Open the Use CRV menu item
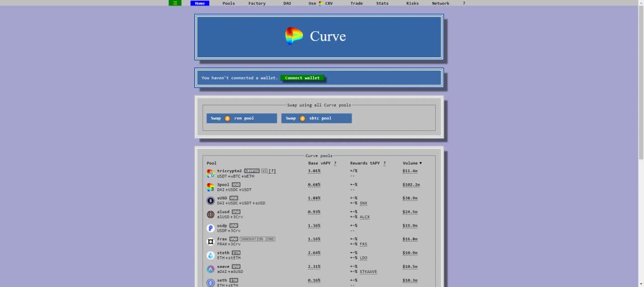The image size is (644, 287). [321, 3]
